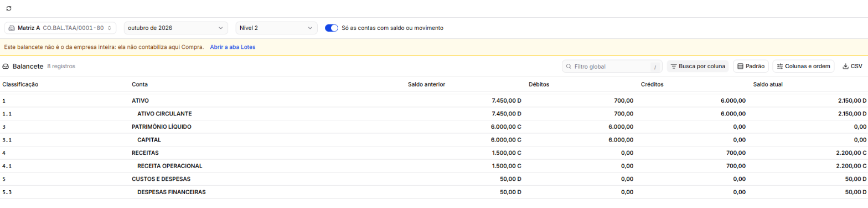Select the CAPITAL account row
Viewport: 868px width, 208px height.
pyautogui.click(x=434, y=140)
